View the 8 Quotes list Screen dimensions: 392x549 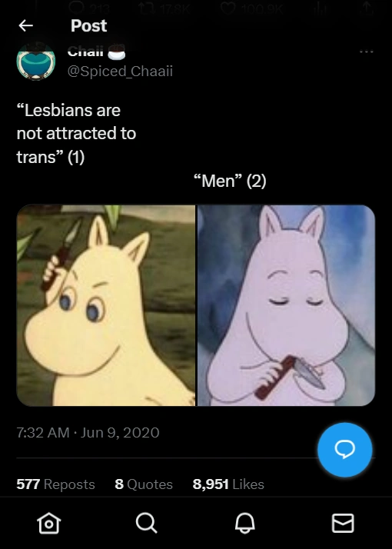click(x=144, y=484)
